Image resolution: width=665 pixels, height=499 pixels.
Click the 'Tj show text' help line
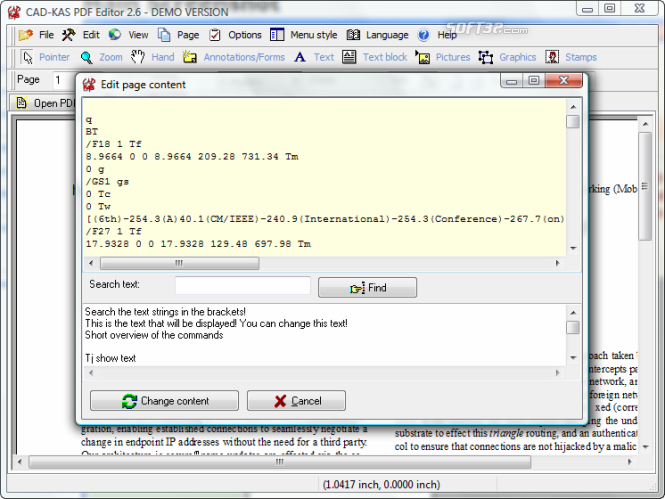[x=110, y=358]
